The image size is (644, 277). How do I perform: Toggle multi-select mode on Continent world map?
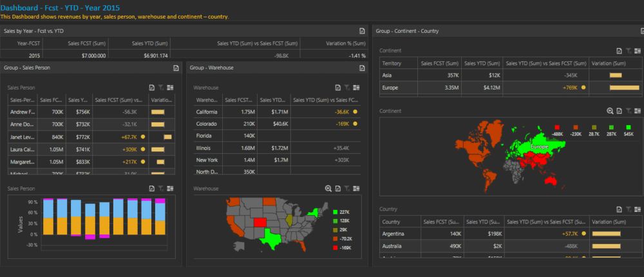[638, 111]
